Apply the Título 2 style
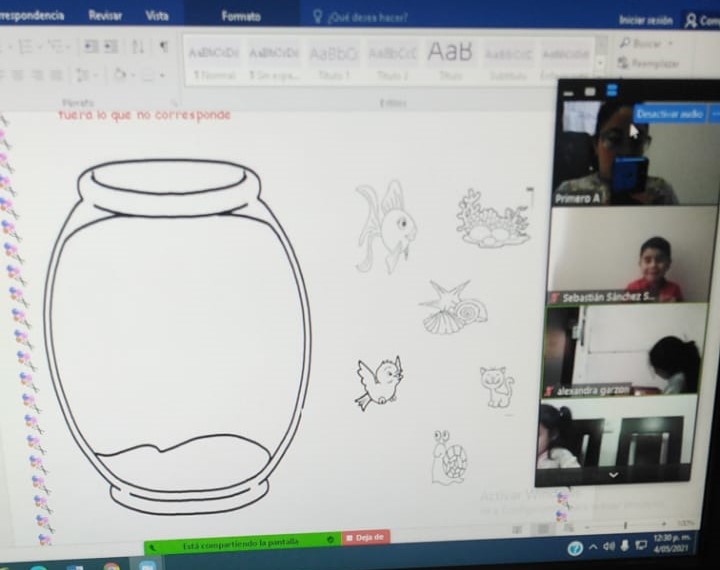This screenshot has height=570, width=720. point(392,62)
